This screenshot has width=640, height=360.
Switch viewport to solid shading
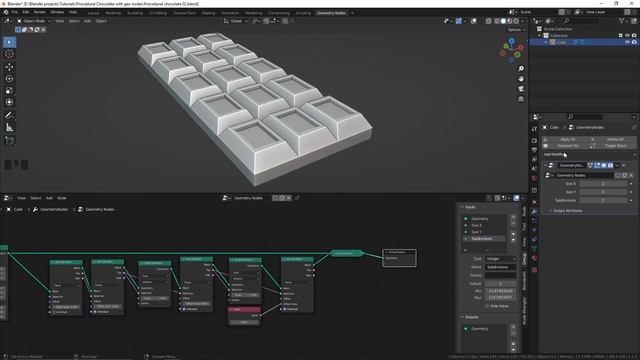coord(503,21)
